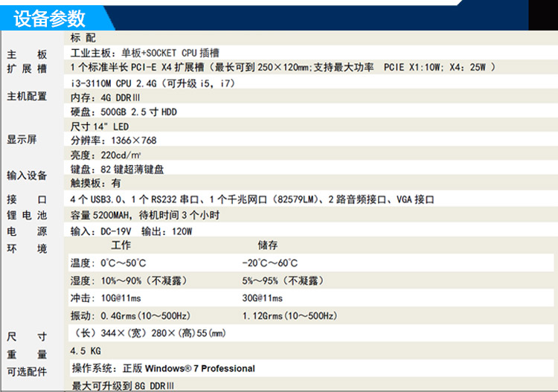Click the 锂电池 row label

pyautogui.click(x=27, y=216)
